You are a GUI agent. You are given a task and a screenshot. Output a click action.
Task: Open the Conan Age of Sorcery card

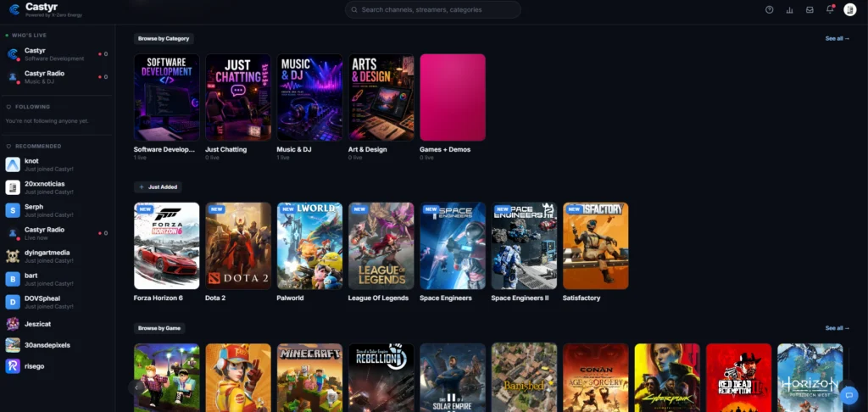click(596, 378)
